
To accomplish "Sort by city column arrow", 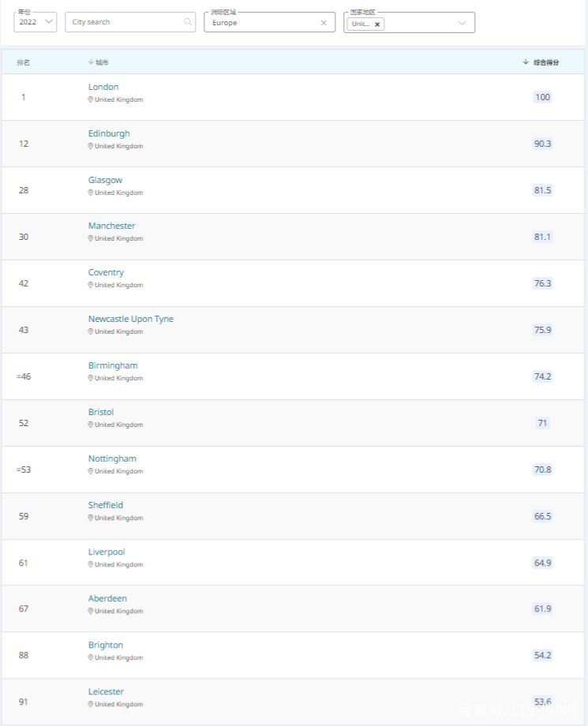I will (91, 62).
